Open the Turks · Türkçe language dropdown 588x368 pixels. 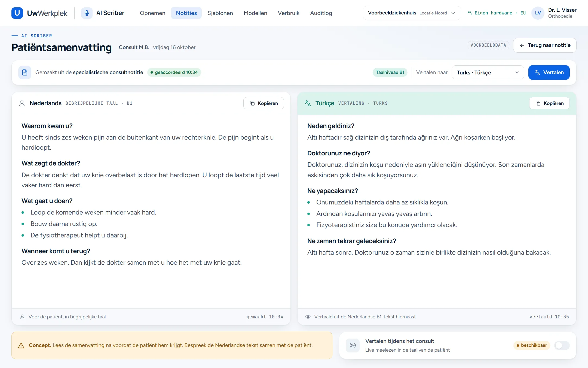coord(488,73)
